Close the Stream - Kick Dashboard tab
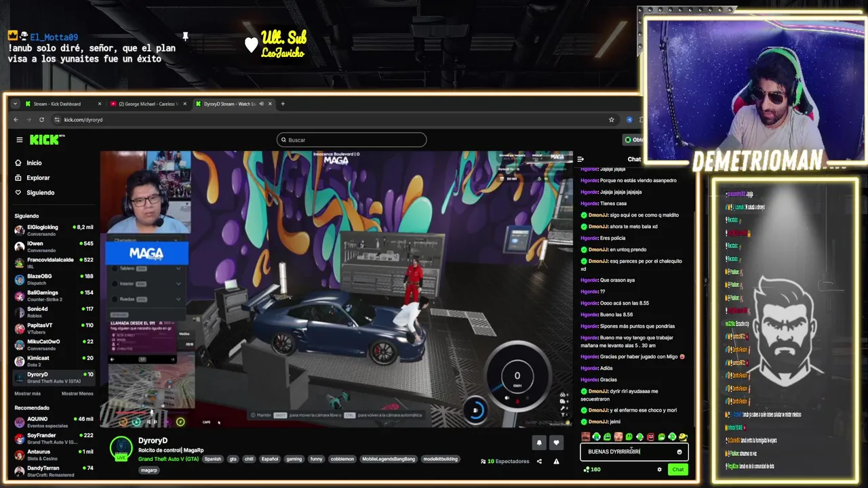The width and height of the screenshot is (868, 488). [99, 104]
